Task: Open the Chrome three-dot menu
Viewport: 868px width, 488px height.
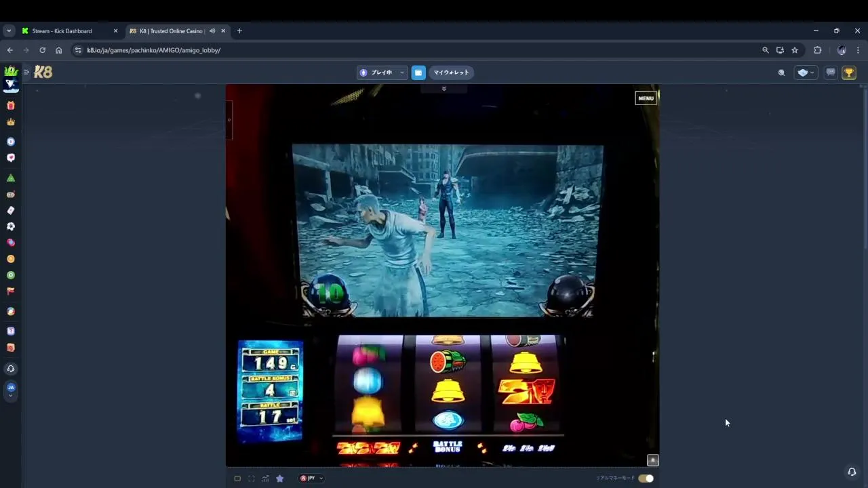Action: (x=858, y=50)
